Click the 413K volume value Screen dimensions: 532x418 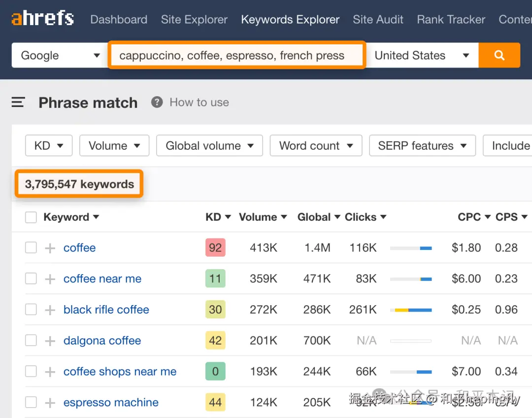click(x=263, y=248)
